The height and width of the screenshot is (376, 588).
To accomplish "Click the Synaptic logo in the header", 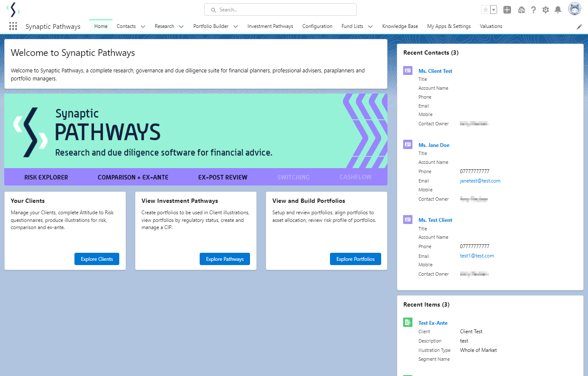I will point(13,9).
